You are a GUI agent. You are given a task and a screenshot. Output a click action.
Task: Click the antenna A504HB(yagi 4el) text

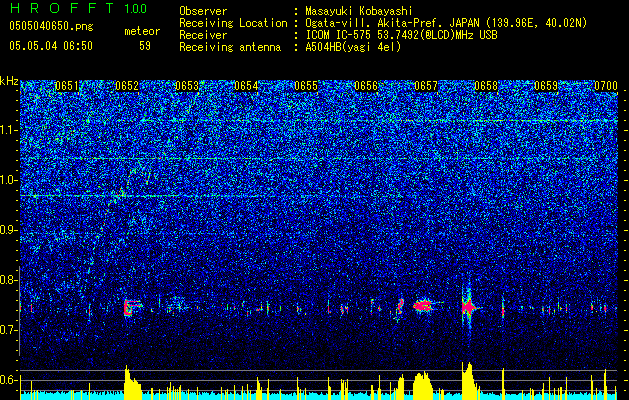(x=353, y=47)
